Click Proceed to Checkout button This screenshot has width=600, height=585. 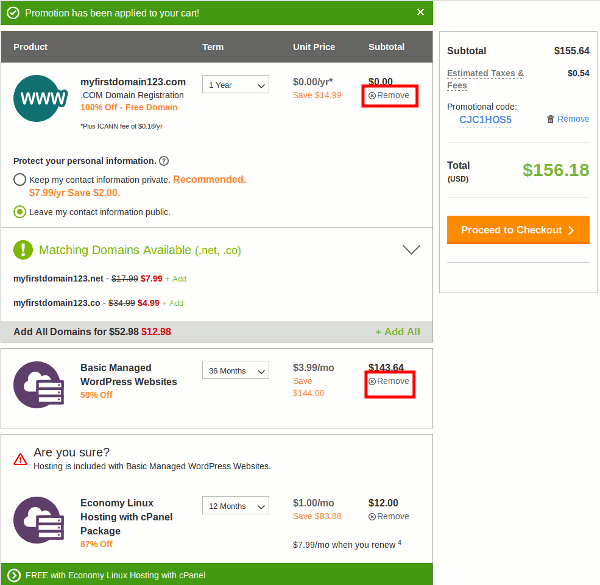518,230
